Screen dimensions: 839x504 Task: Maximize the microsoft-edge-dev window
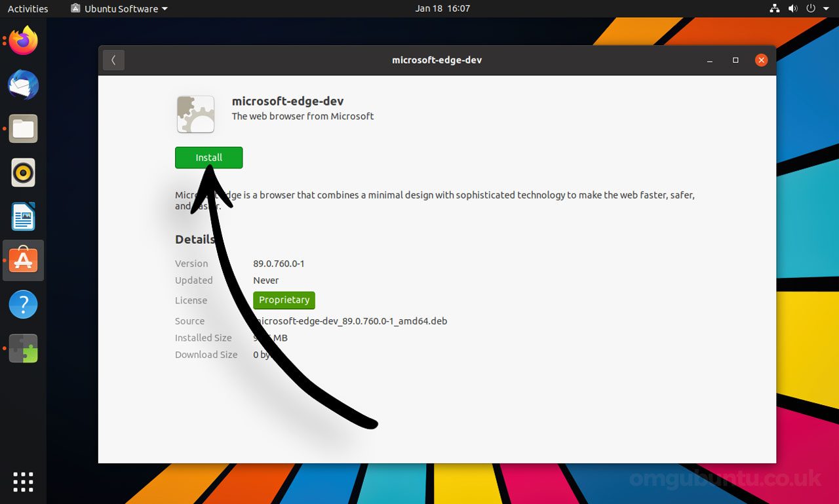(735, 60)
